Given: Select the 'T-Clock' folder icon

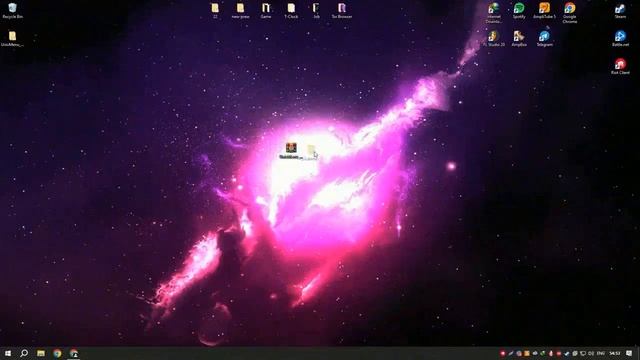Looking at the screenshot, I should pyautogui.click(x=291, y=11).
